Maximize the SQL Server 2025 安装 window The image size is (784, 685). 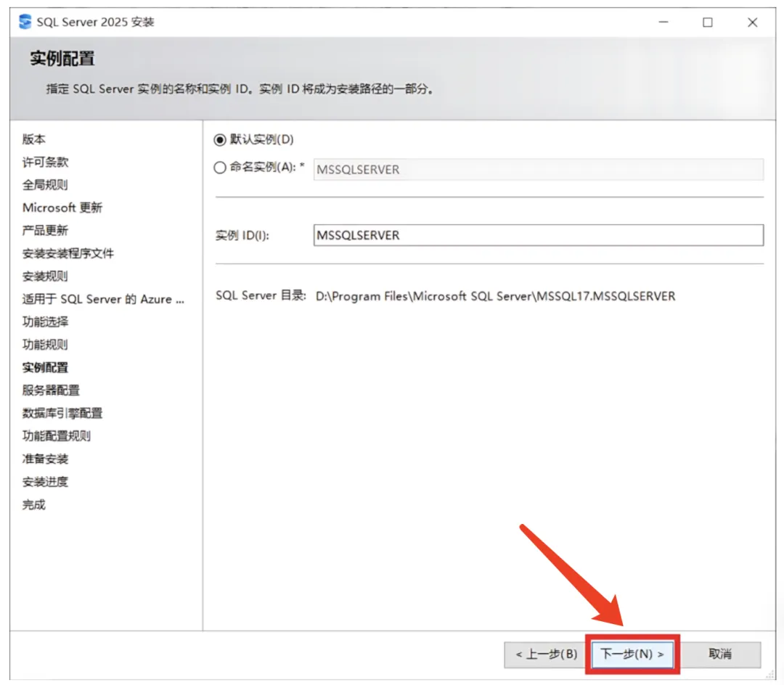pos(708,22)
